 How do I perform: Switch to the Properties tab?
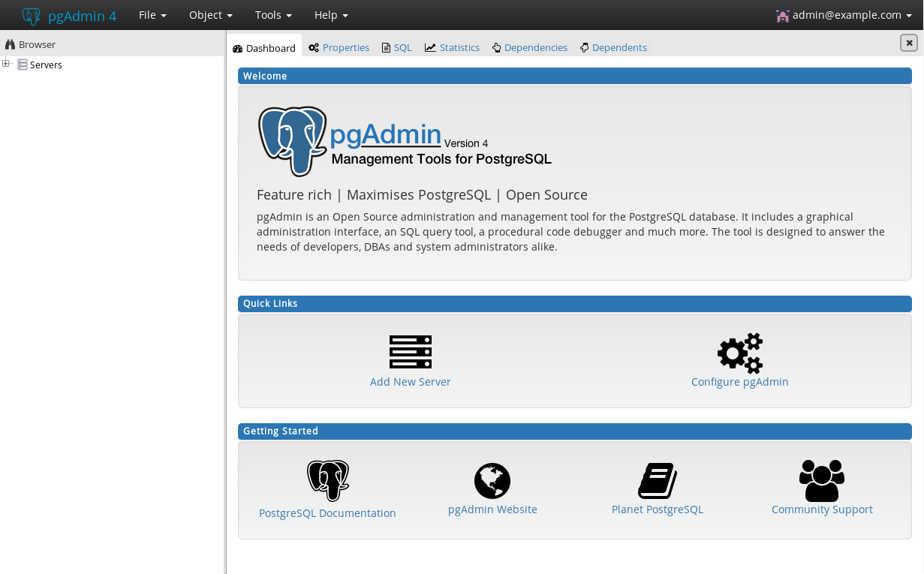pos(339,47)
